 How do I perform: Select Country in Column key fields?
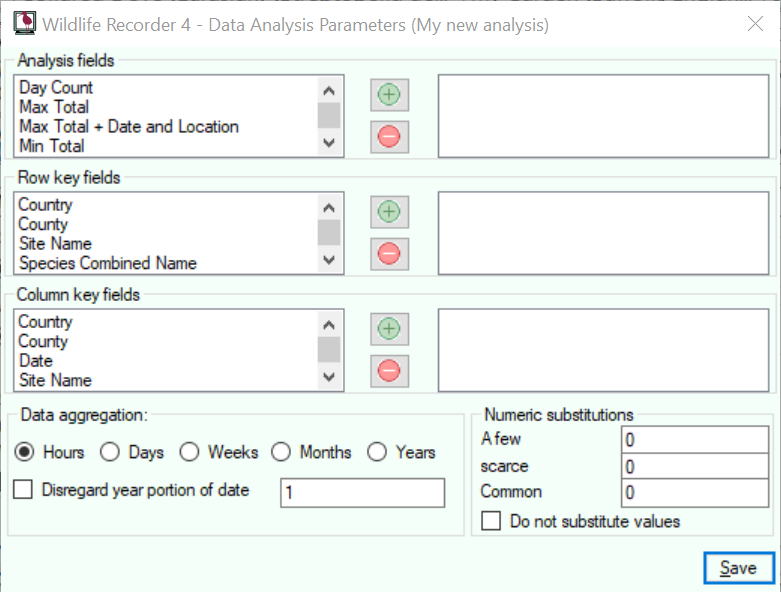167,322
